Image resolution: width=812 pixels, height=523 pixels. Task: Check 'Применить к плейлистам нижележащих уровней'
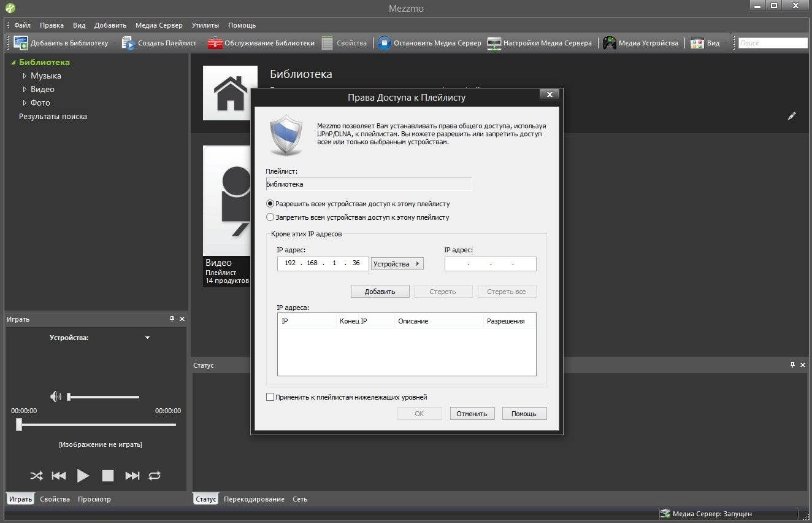point(270,397)
